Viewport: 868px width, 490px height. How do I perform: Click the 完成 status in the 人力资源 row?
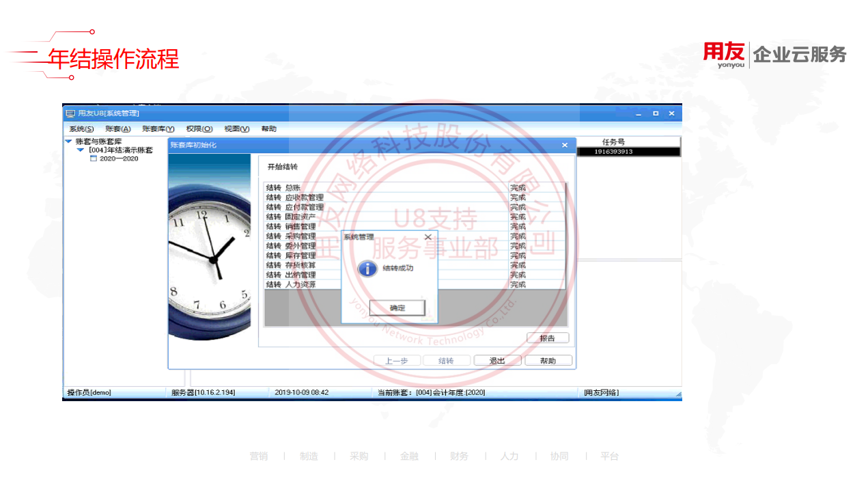coord(518,284)
